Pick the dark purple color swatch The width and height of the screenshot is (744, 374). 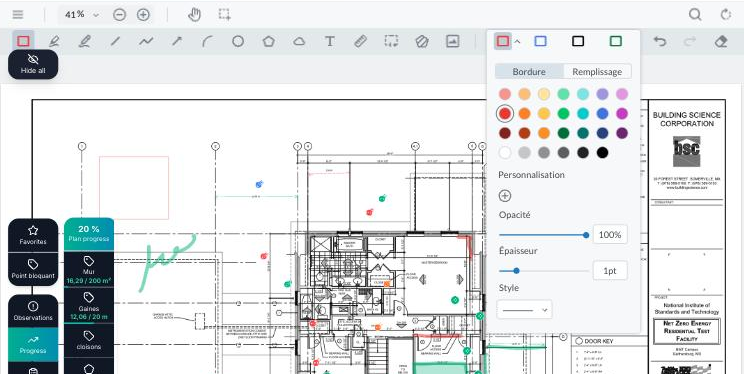(622, 133)
